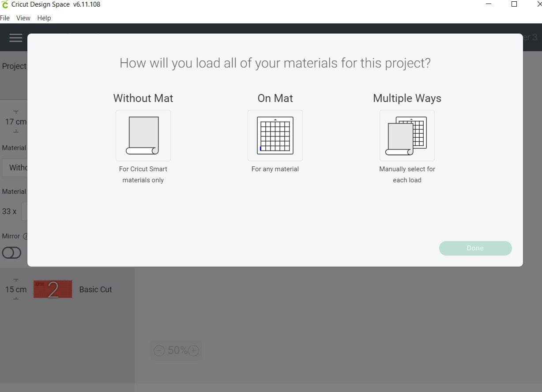Screen dimensions: 542x392
Task: Click the 'On Mat' heading
Action: click(x=275, y=98)
